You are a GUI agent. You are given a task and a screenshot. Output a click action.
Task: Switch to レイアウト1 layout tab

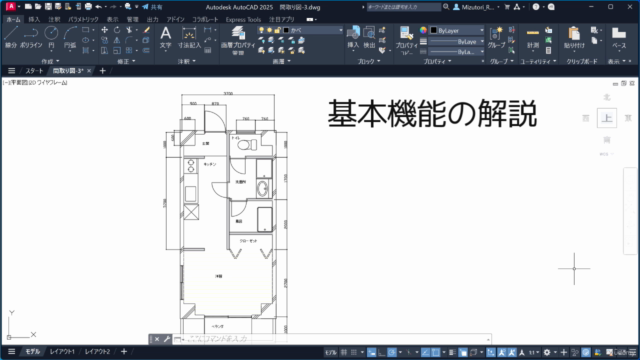tap(62, 351)
